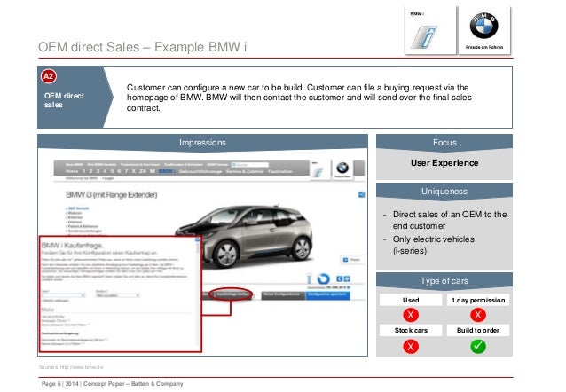Click the 'User Experience' text

point(444,163)
